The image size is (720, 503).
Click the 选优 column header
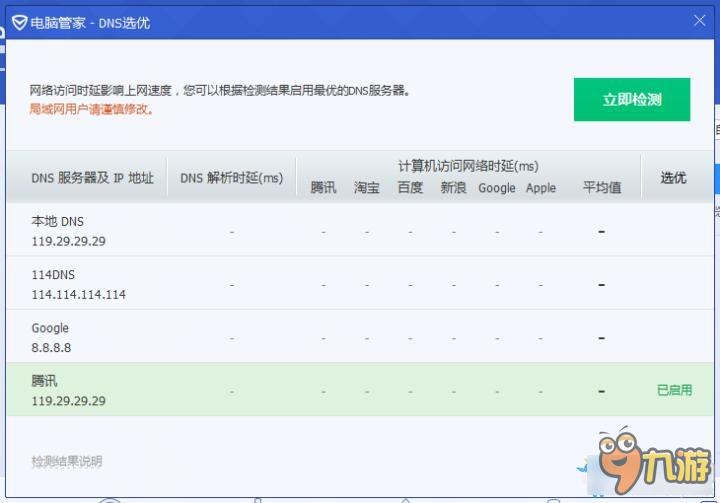(674, 178)
